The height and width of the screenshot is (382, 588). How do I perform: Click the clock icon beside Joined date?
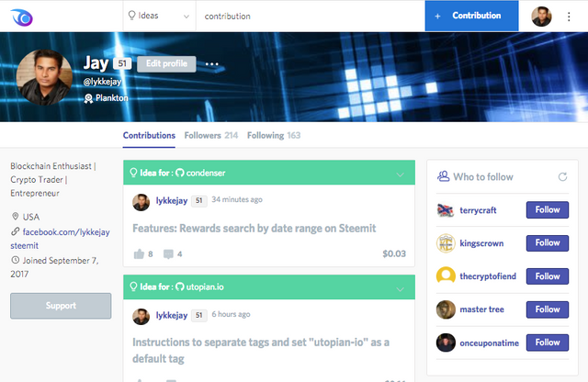click(x=16, y=260)
